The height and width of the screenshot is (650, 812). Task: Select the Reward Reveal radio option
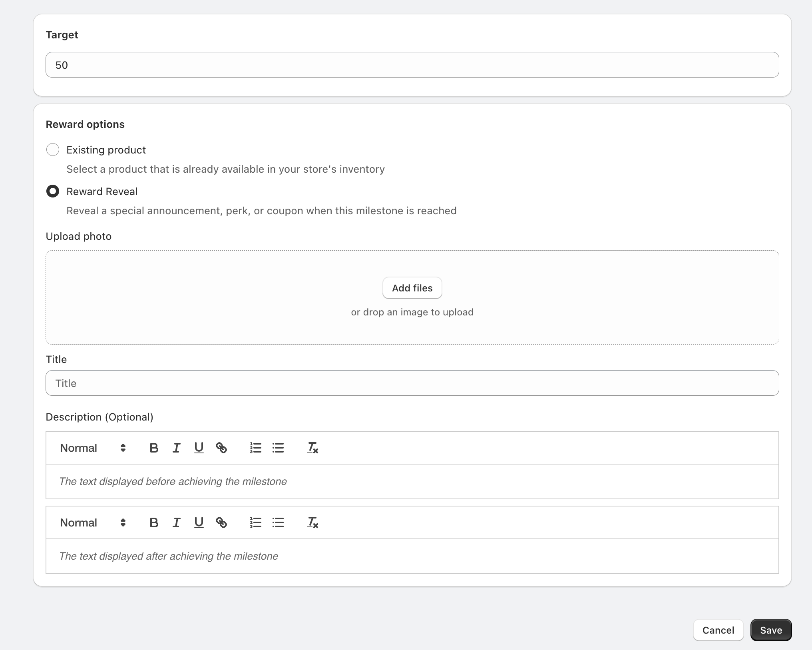pos(53,191)
